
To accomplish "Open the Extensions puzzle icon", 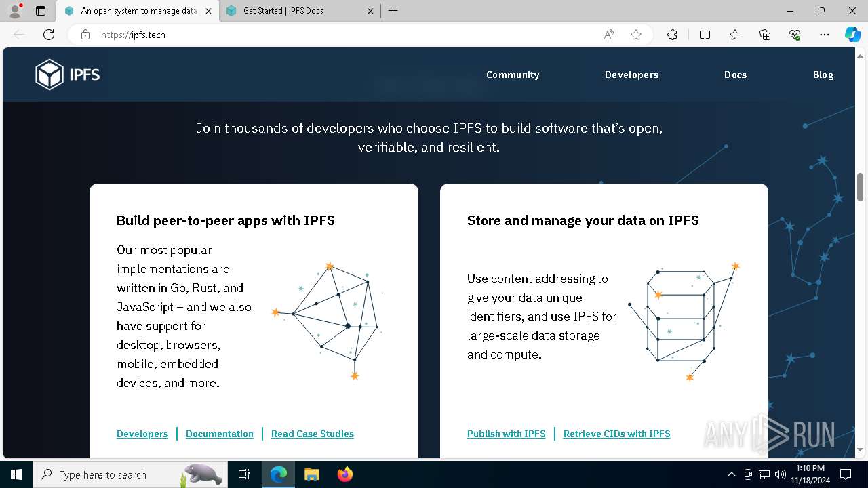I will (672, 35).
